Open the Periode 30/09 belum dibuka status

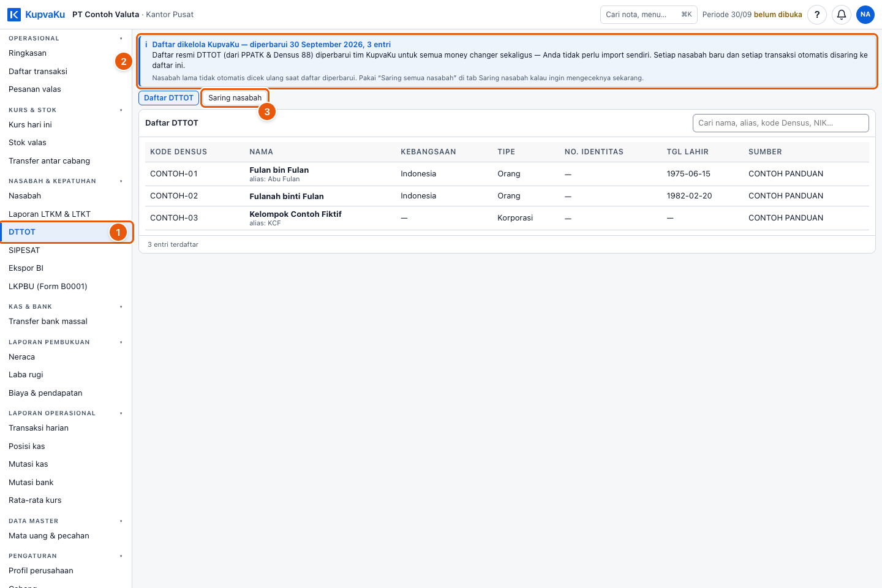pyautogui.click(x=752, y=15)
